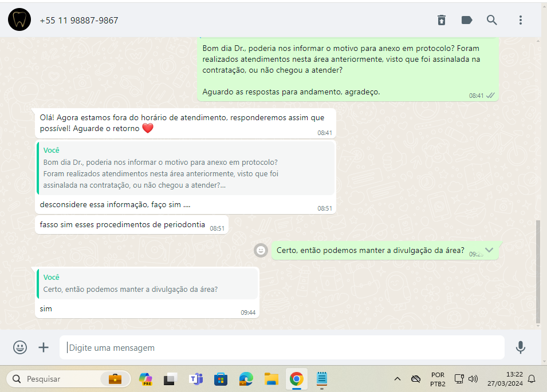Open Copilot preview icon in taskbar
547x392 pixels.
(145, 379)
